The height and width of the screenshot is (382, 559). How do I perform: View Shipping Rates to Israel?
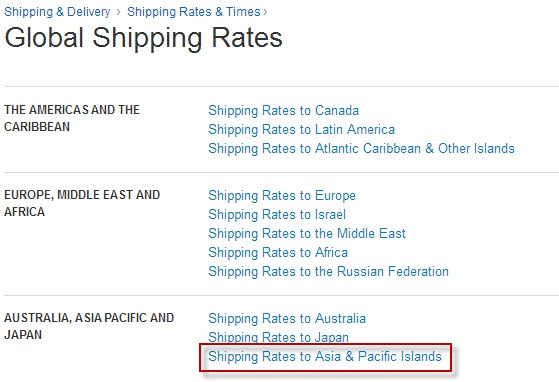[x=277, y=215]
